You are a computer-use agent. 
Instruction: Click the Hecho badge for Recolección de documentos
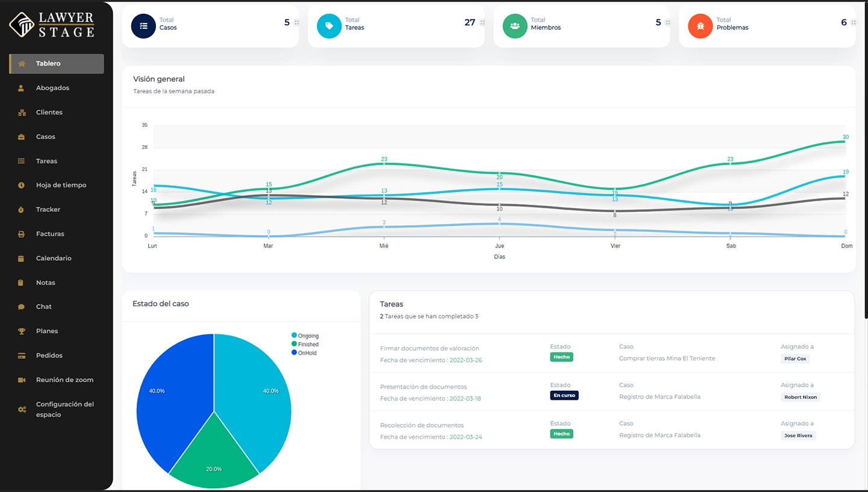(x=561, y=434)
